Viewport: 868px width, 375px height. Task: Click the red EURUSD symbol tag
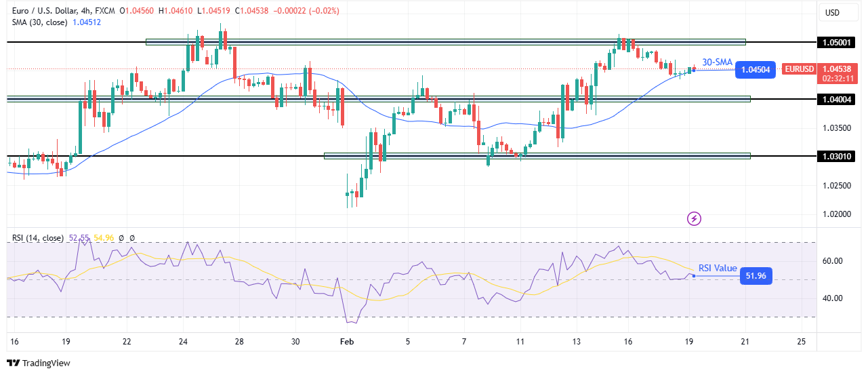click(798, 69)
